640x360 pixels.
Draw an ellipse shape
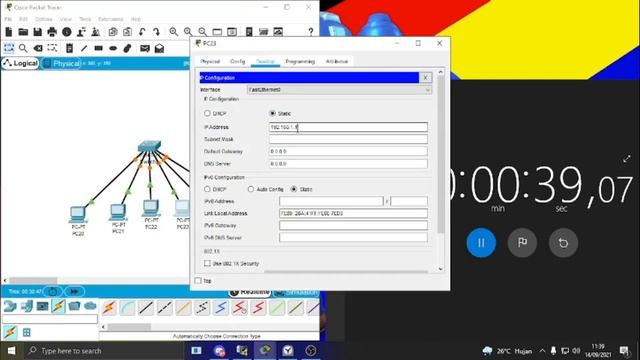point(113,48)
